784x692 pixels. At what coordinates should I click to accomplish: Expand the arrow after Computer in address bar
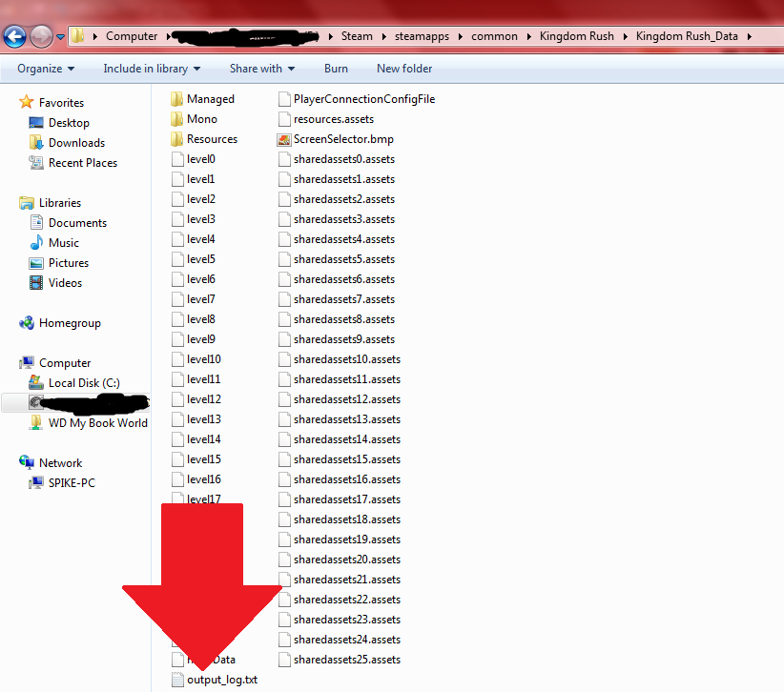pyautogui.click(x=170, y=36)
